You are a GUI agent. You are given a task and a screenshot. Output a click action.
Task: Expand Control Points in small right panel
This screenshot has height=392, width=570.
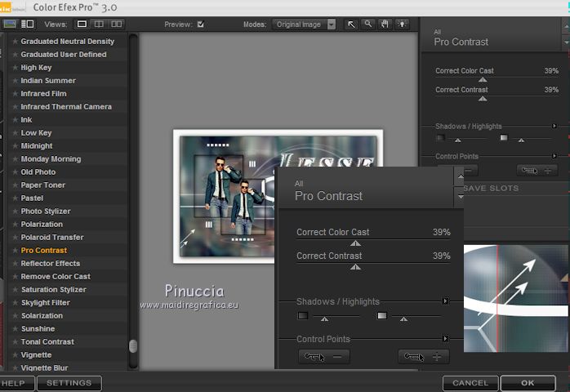tap(554, 156)
